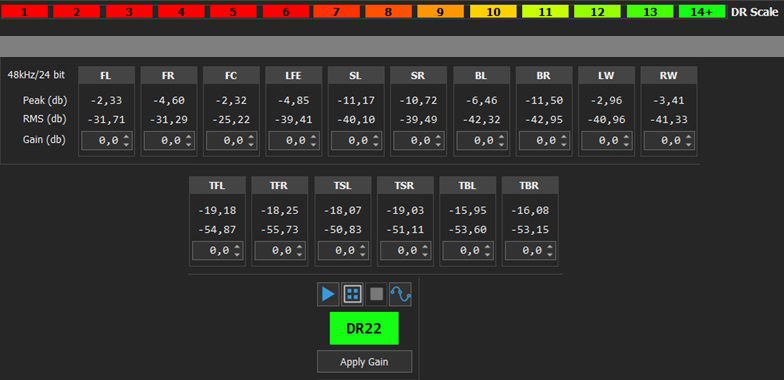Increase FR gain with the up arrow
The image size is (784, 380).
pyautogui.click(x=188, y=137)
